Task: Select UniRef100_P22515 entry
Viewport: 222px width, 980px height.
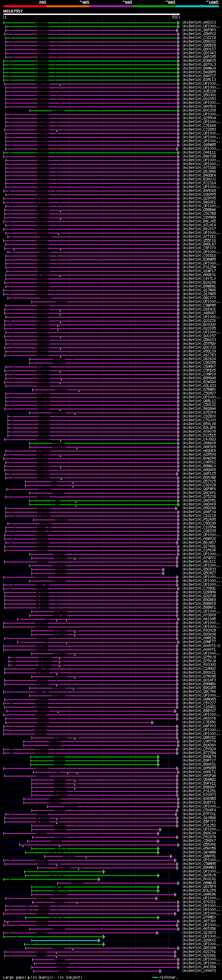Action: [x=199, y=436]
